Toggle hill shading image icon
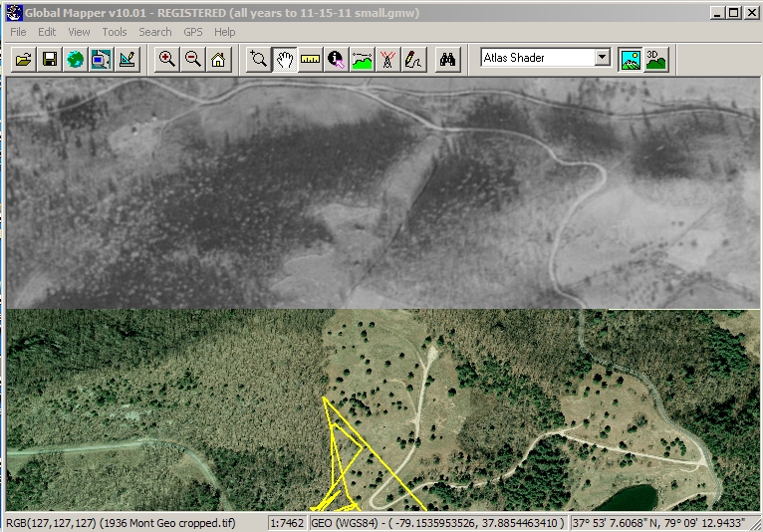Image resolution: width=763 pixels, height=532 pixels. (x=631, y=60)
